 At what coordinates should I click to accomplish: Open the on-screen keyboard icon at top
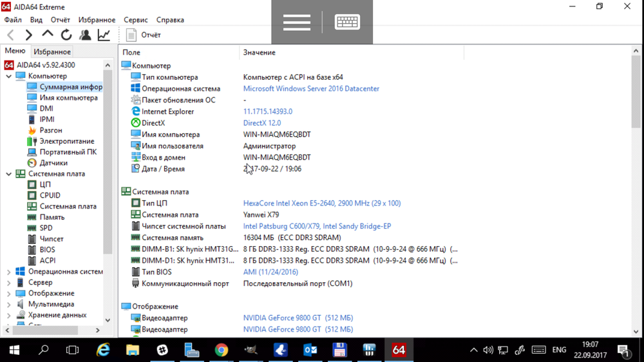(x=347, y=23)
